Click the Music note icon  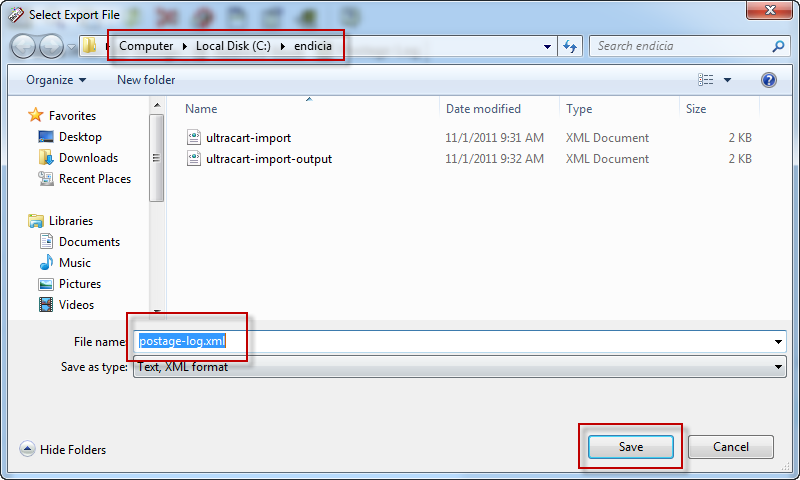point(46,262)
